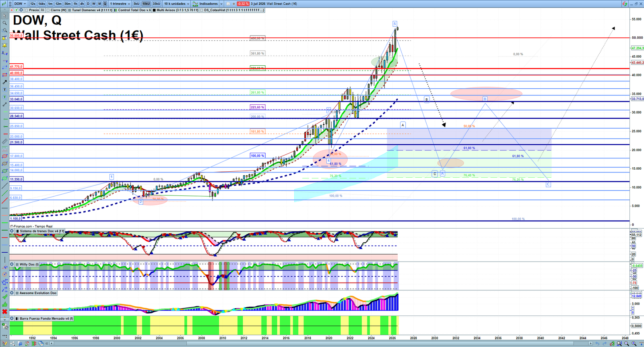Click the rewind double-arrow near scrollbar
Viewport: 644px width, 347px height.
(x=47, y=343)
